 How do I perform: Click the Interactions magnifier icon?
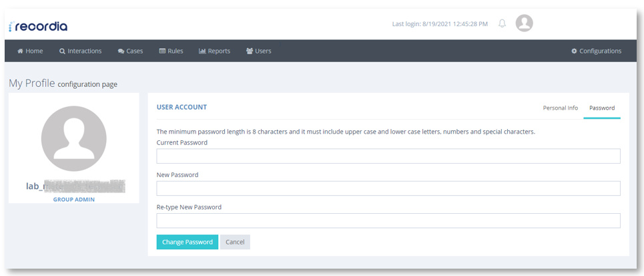click(x=62, y=51)
